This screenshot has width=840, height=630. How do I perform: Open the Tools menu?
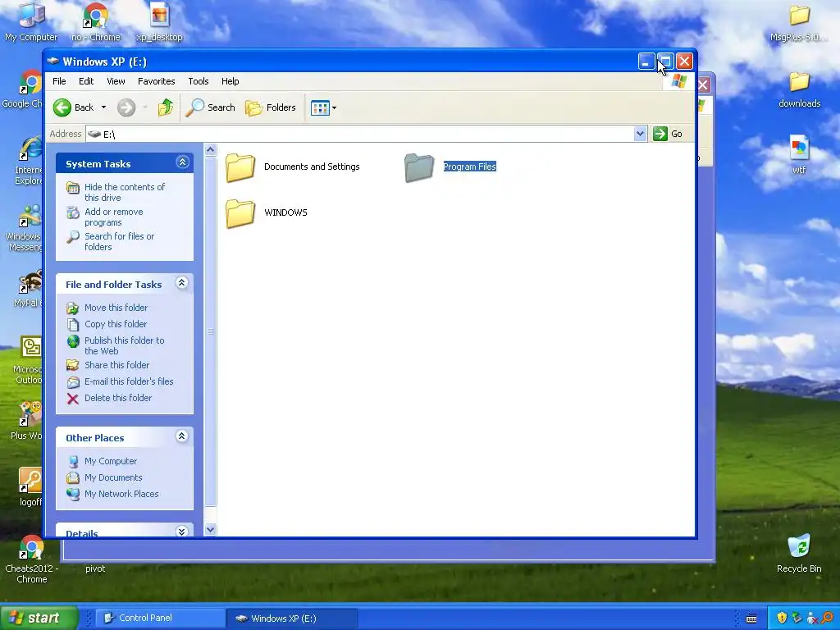point(199,81)
